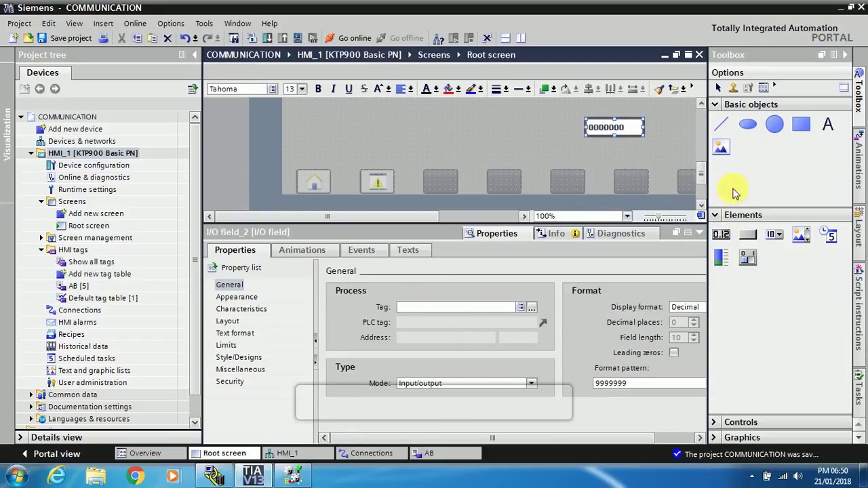Open Chrome from the taskbar
This screenshot has height=488, width=868.
pos(135,476)
